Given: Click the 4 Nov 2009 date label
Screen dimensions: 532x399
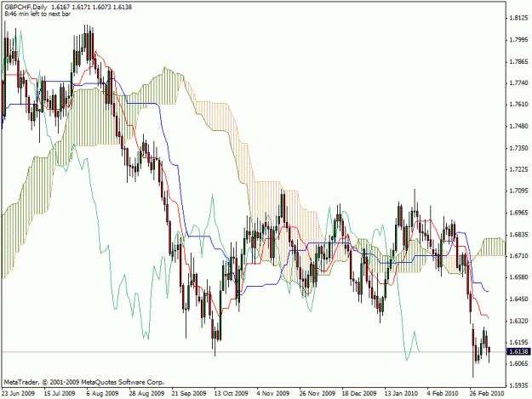Looking at the screenshot, I should [x=273, y=393].
